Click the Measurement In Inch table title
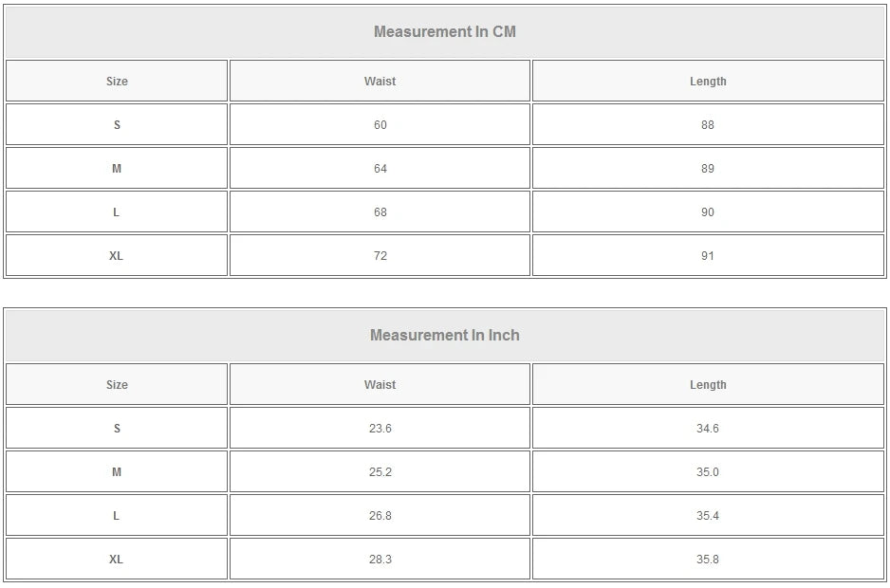Screen dimensions: 890x588 tap(444, 336)
